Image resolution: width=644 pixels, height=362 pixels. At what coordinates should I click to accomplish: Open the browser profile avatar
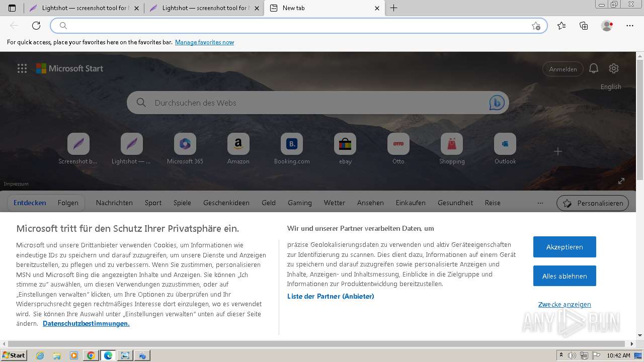(607, 26)
